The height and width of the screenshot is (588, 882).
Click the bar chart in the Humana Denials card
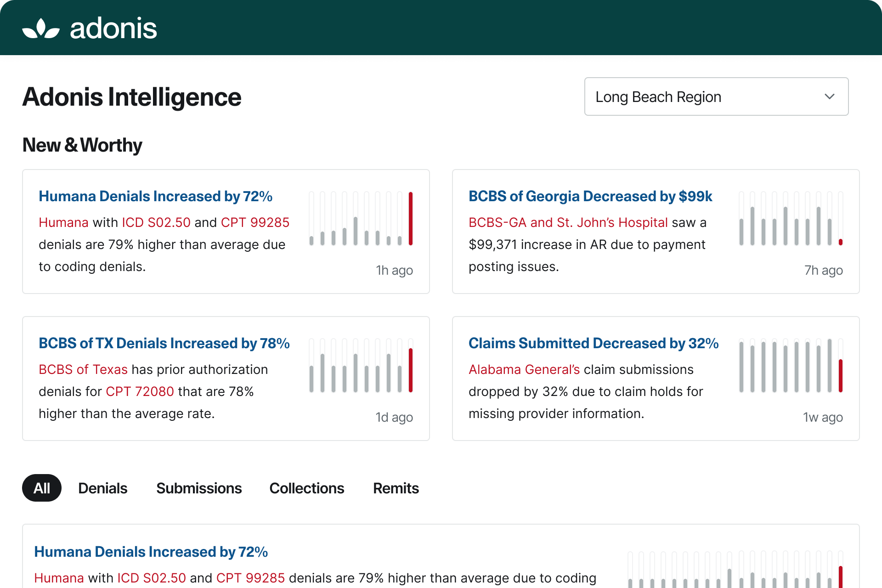tap(361, 219)
